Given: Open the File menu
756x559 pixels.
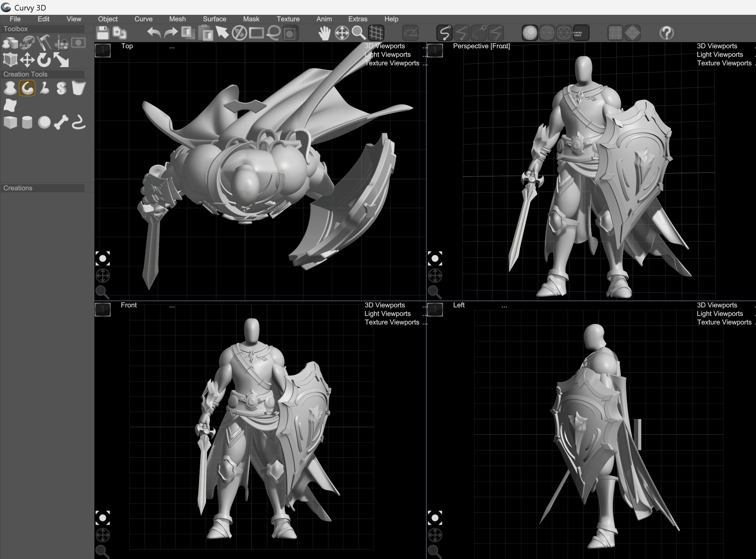Looking at the screenshot, I should coord(15,19).
